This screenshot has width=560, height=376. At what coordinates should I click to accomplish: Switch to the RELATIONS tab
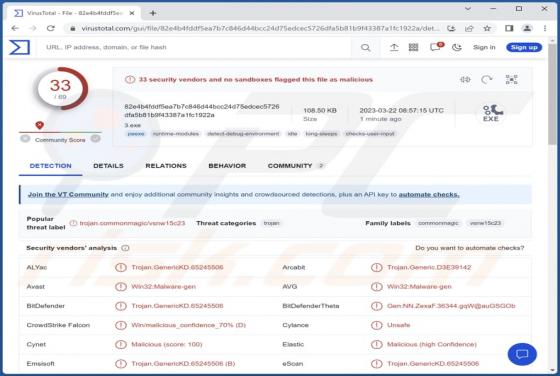coord(166,166)
